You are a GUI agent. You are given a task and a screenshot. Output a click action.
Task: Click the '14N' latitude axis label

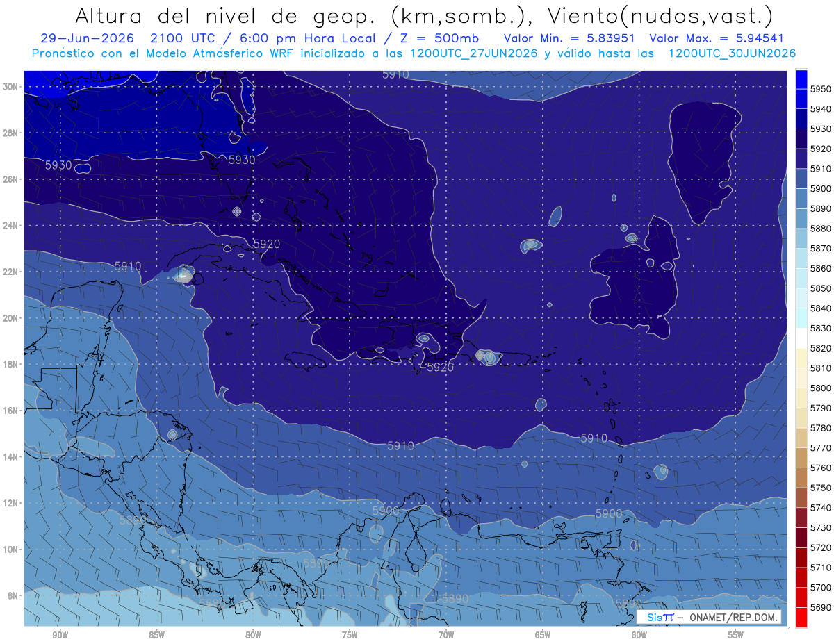pyautogui.click(x=12, y=457)
